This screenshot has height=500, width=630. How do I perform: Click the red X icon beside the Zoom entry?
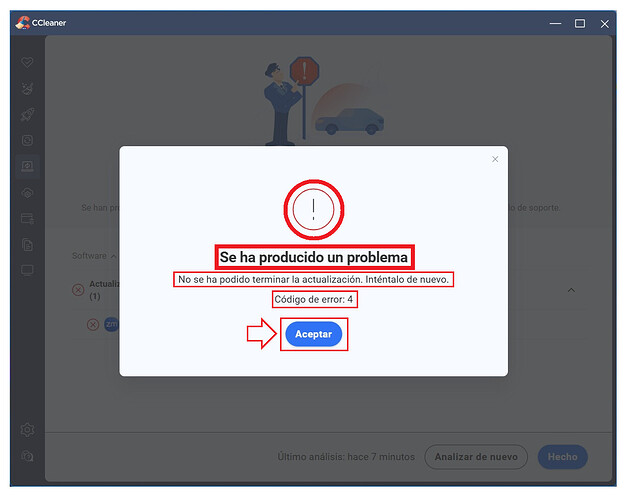click(93, 324)
